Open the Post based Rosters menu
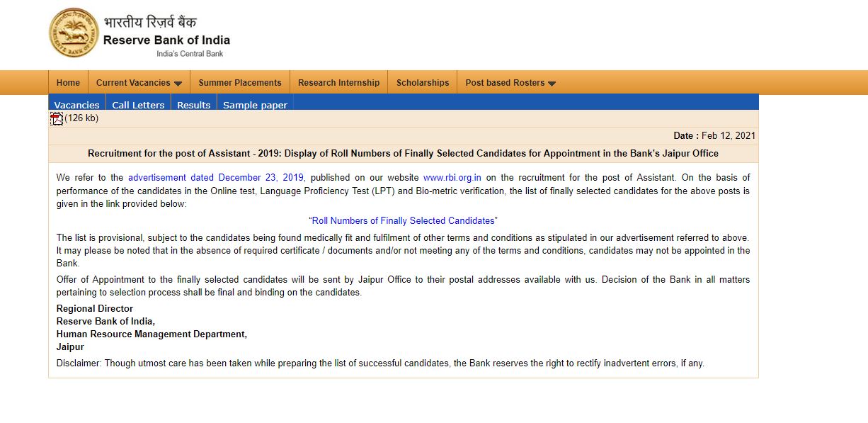The image size is (868, 423). coord(504,82)
